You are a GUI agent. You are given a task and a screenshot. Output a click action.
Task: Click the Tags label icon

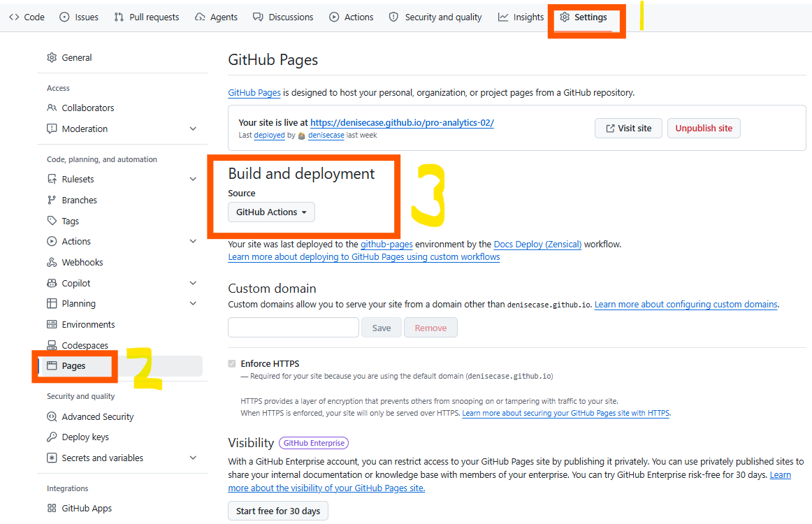[52, 221]
